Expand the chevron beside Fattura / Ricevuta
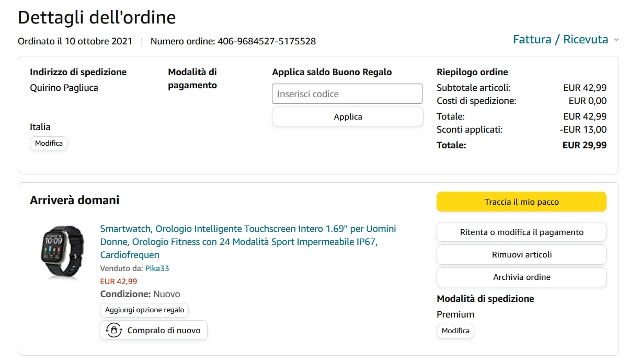The image size is (640, 364). click(616, 40)
